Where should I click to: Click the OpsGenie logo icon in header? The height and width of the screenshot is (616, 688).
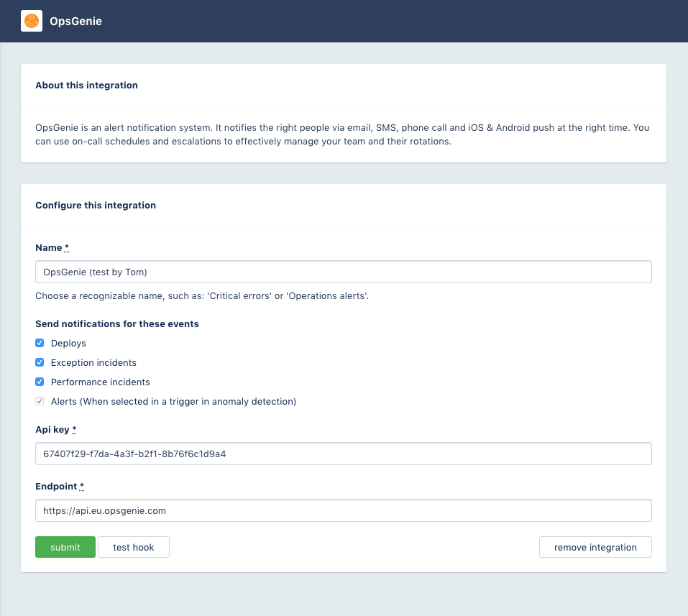coord(32,21)
